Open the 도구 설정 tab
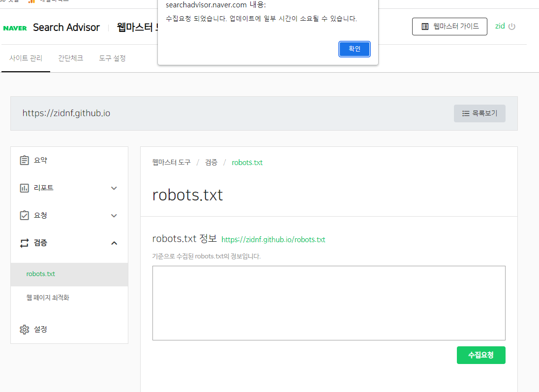 112,58
